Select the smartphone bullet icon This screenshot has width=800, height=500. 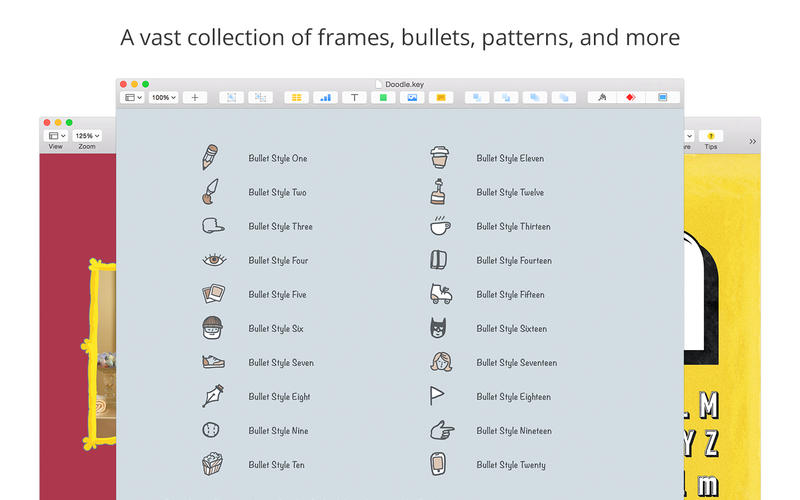438,464
